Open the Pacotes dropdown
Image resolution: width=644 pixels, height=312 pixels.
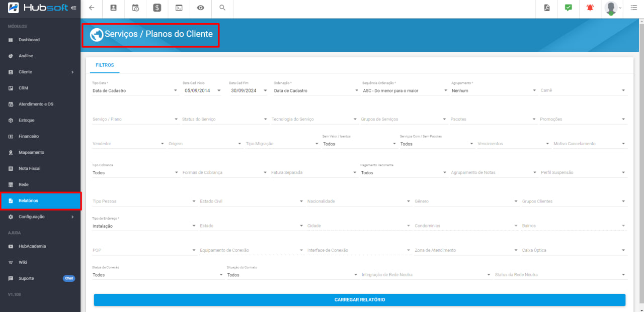[494, 119]
